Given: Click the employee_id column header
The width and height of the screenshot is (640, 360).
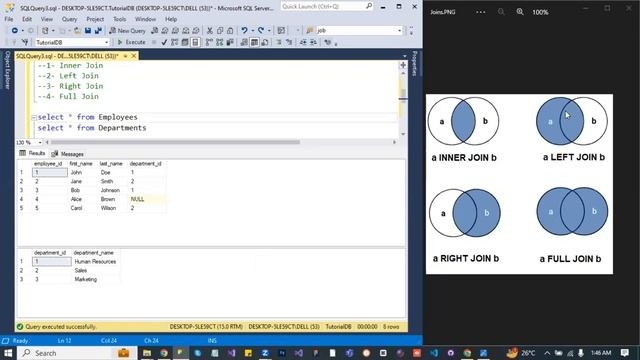Looking at the screenshot, I should (x=48, y=164).
